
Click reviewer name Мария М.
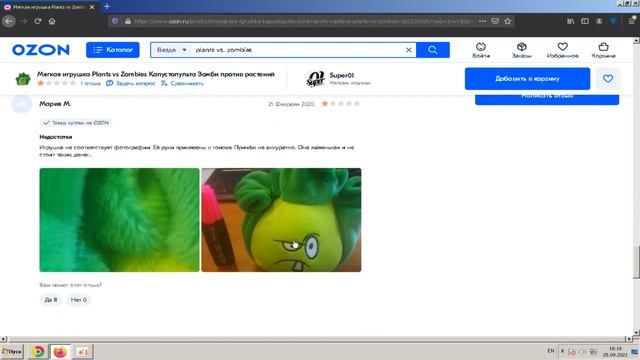(x=55, y=104)
